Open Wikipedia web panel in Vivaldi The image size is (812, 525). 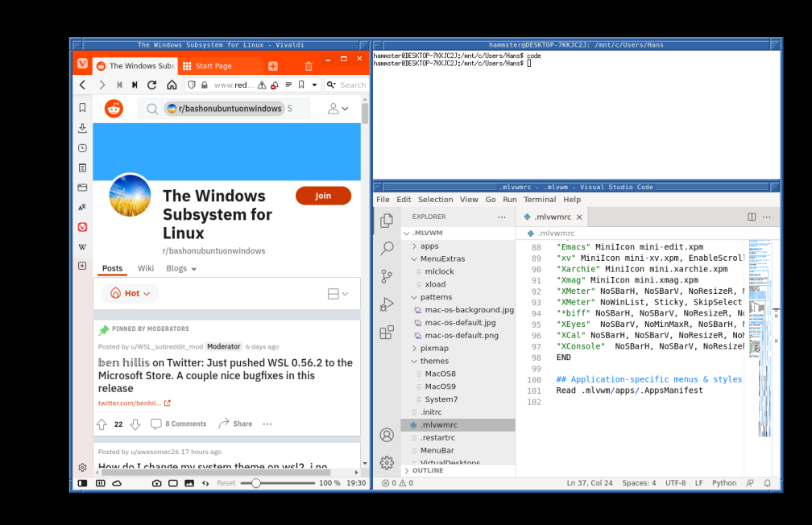tap(82, 246)
